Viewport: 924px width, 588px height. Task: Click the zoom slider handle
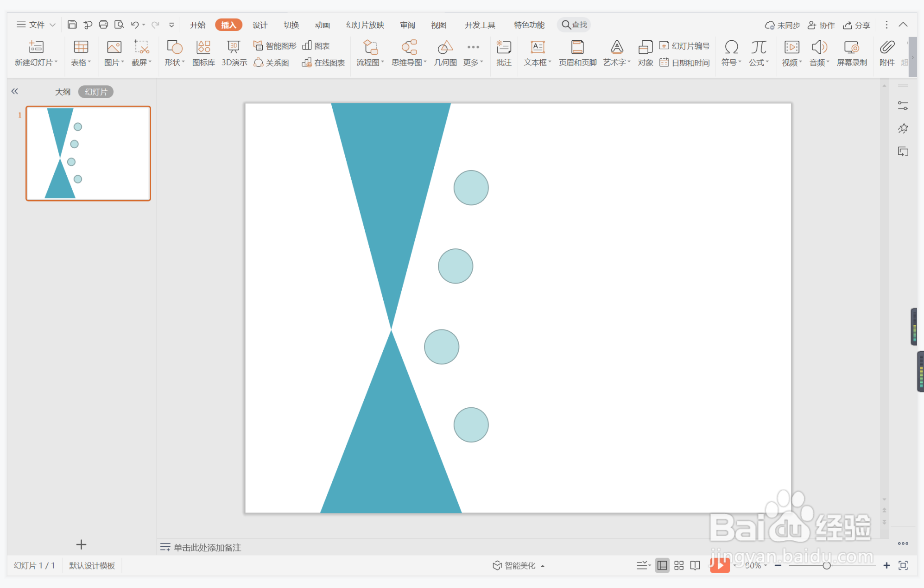click(x=826, y=565)
